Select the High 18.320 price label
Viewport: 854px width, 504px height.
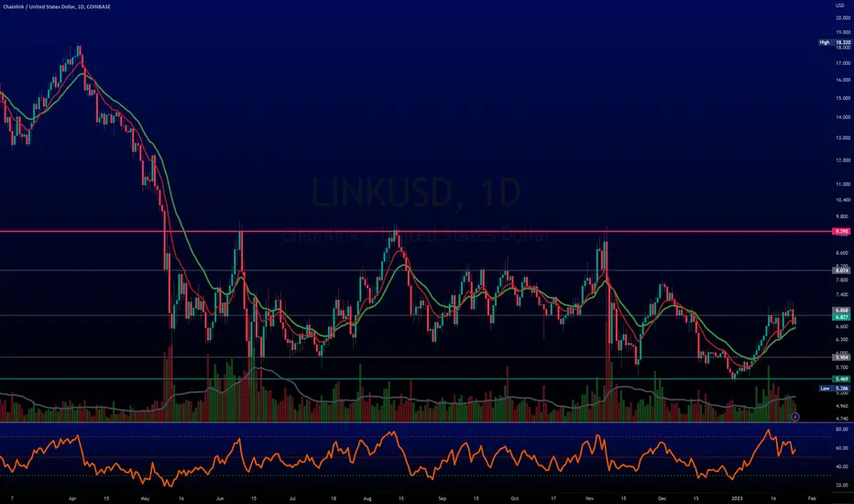[835, 42]
